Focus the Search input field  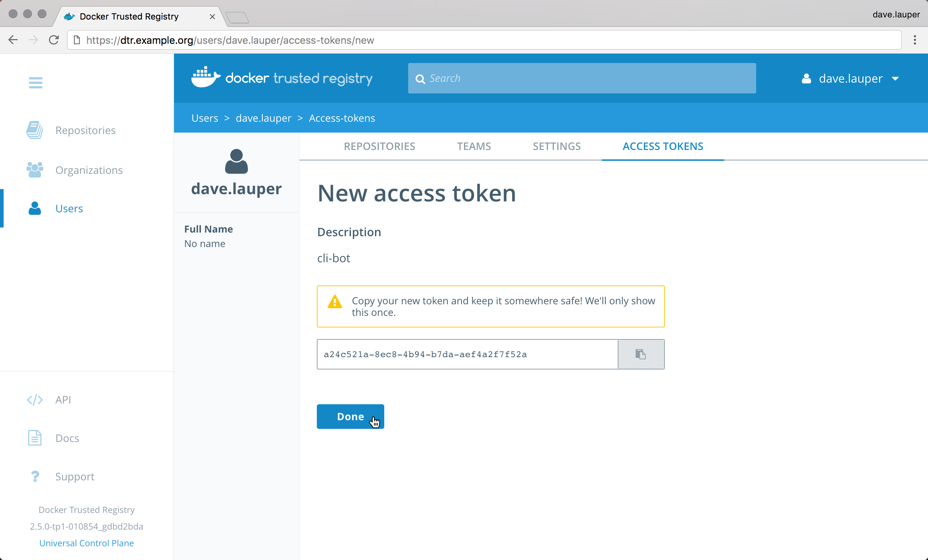pyautogui.click(x=588, y=78)
